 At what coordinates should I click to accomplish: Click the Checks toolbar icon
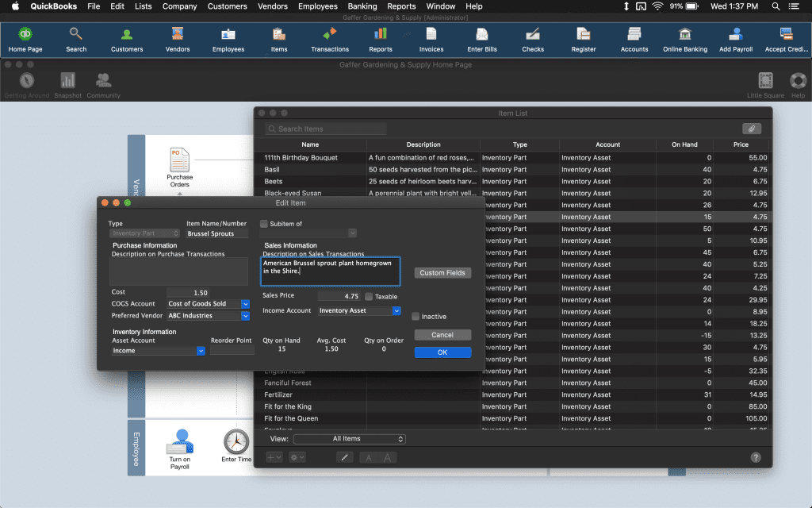(x=532, y=40)
